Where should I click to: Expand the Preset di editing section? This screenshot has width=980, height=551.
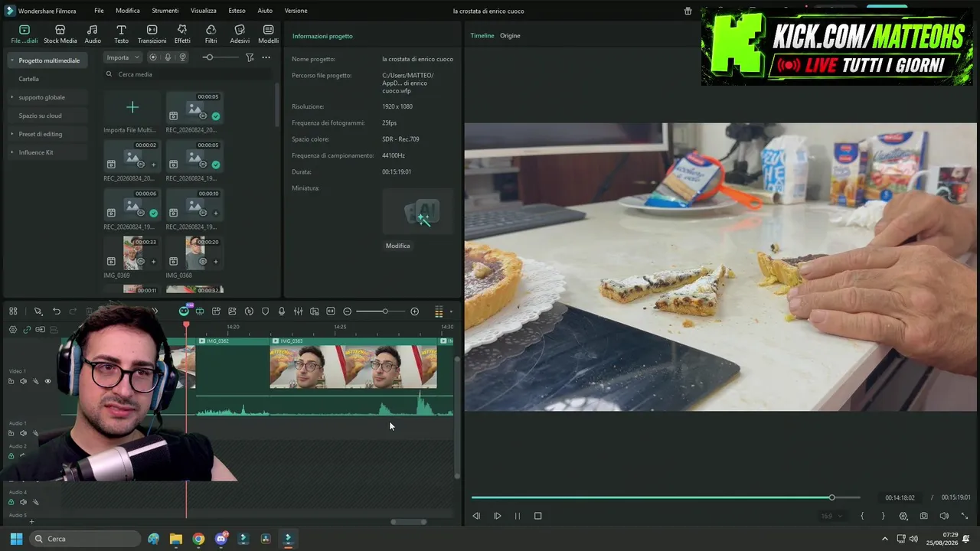(11, 134)
